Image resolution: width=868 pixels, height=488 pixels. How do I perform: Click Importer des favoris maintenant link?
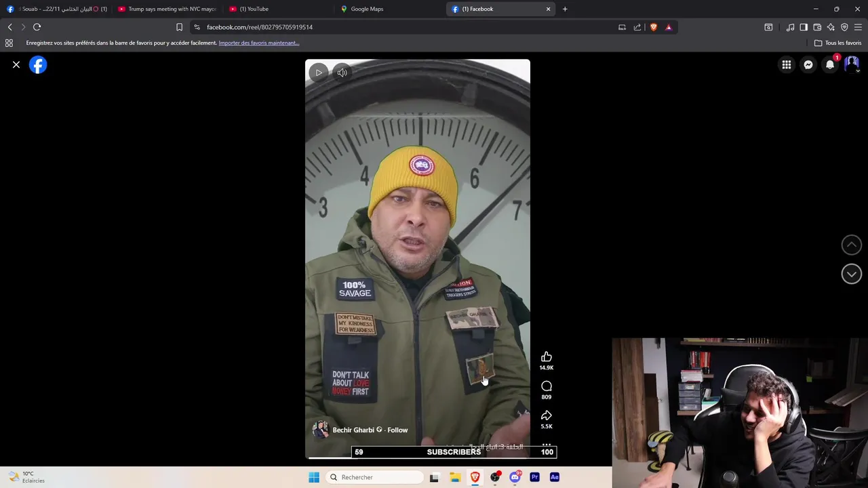pos(259,43)
